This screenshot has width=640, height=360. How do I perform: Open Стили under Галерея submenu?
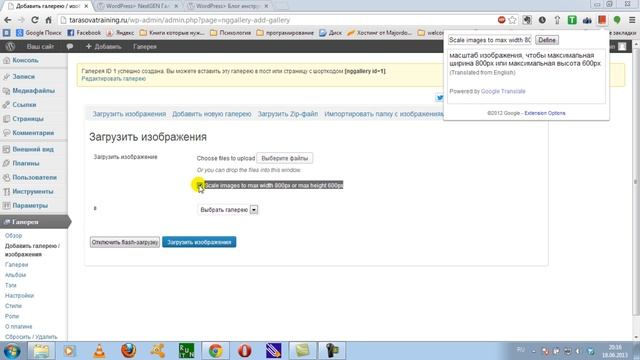click(13, 306)
